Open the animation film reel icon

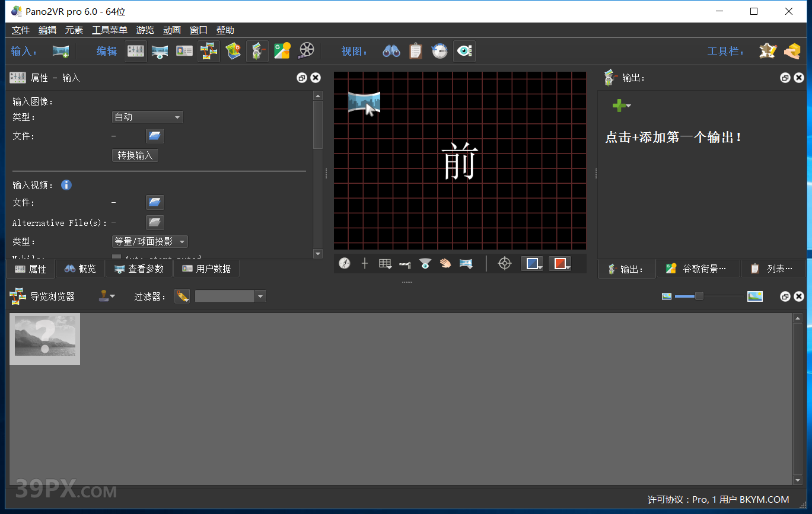click(x=306, y=52)
